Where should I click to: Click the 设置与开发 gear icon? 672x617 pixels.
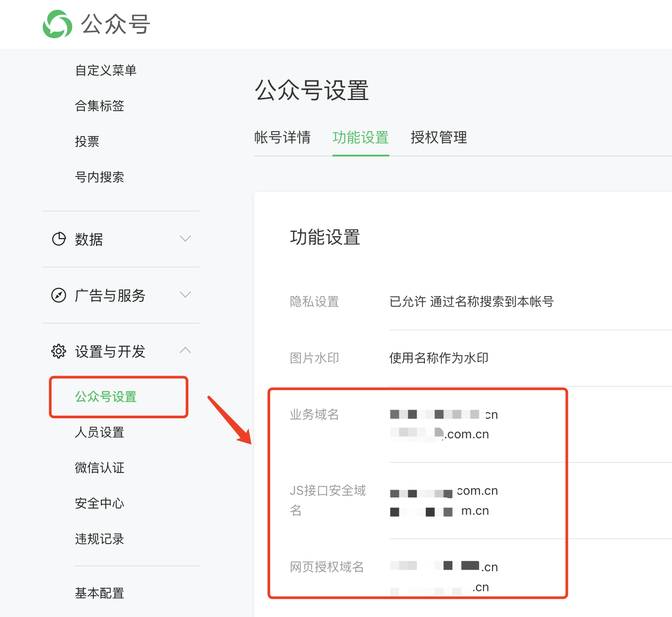coord(59,351)
